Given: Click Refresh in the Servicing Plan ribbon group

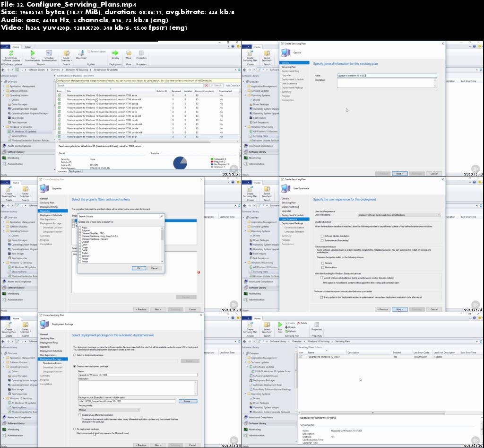Looking at the screenshot, I should (x=290, y=331).
